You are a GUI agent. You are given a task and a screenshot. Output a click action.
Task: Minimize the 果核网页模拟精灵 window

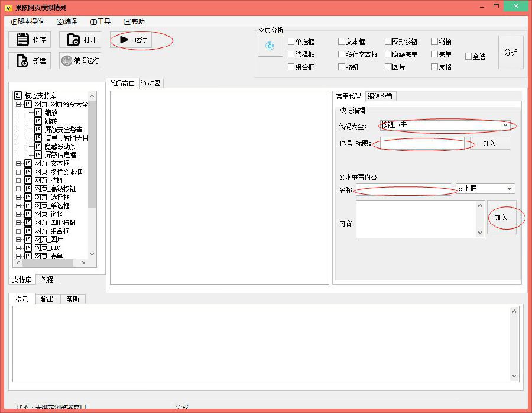tap(482, 7)
